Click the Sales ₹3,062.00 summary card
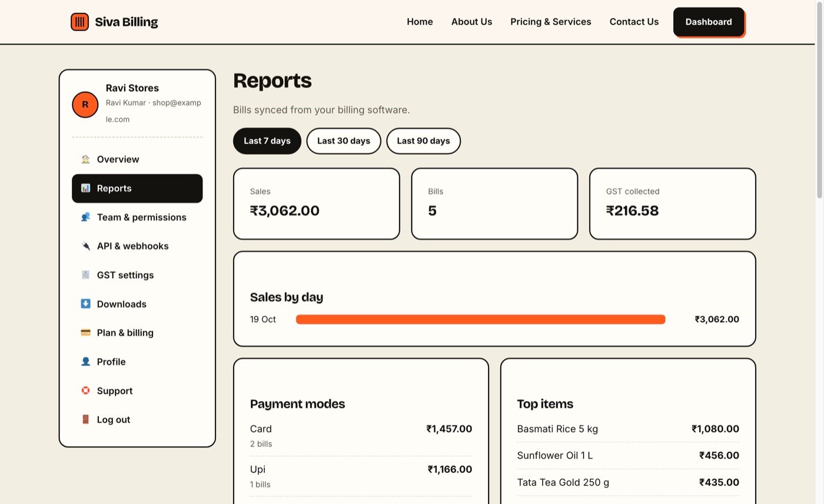The width and height of the screenshot is (824, 504). pos(317,203)
